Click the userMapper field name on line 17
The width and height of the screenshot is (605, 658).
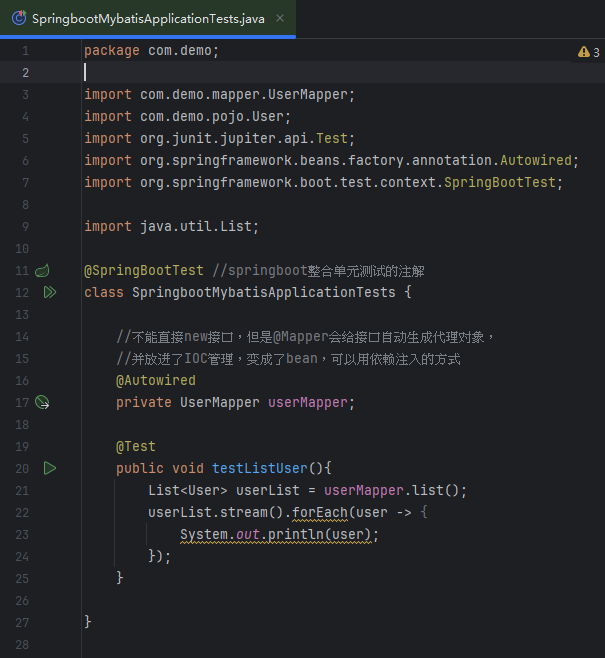pyautogui.click(x=308, y=402)
